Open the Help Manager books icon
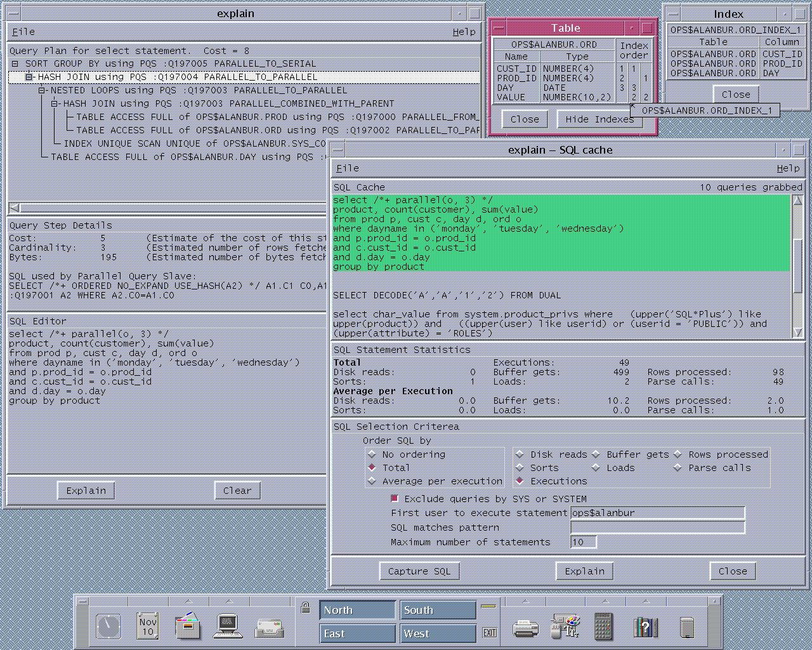812x650 pixels. click(x=645, y=627)
